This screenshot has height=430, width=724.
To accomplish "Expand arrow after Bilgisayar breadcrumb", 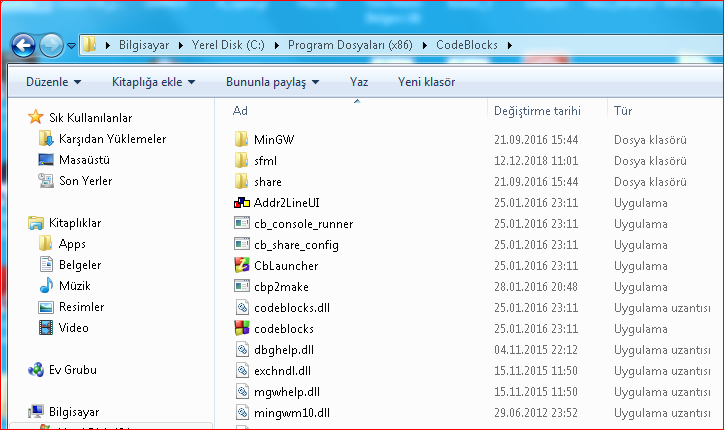I will coord(181,45).
